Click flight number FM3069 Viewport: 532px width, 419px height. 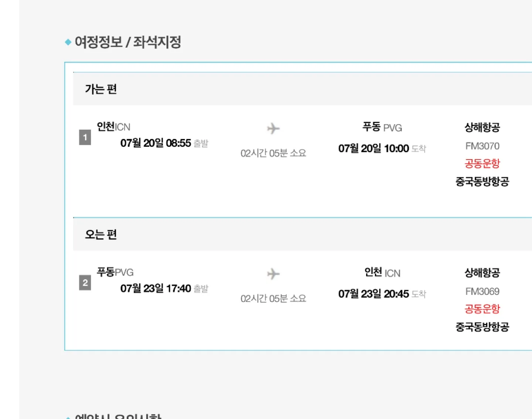tap(482, 292)
